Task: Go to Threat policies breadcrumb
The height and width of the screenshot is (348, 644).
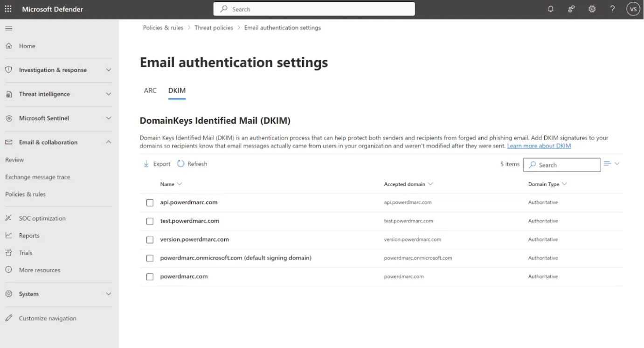Action: 214,28
